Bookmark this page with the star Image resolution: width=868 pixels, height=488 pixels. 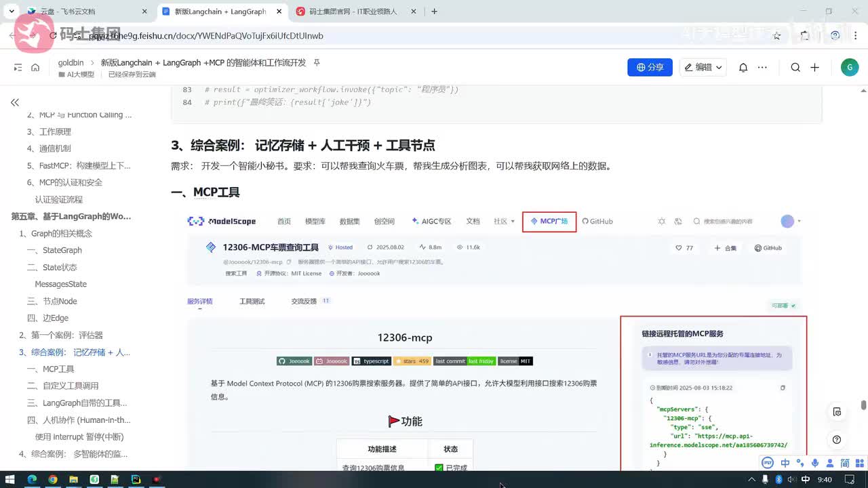point(777,36)
